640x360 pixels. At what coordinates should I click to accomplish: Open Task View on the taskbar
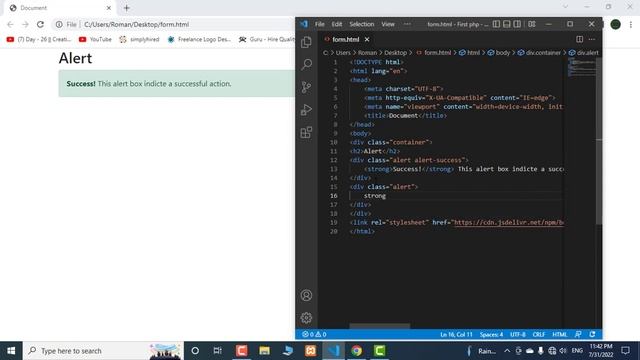218,351
